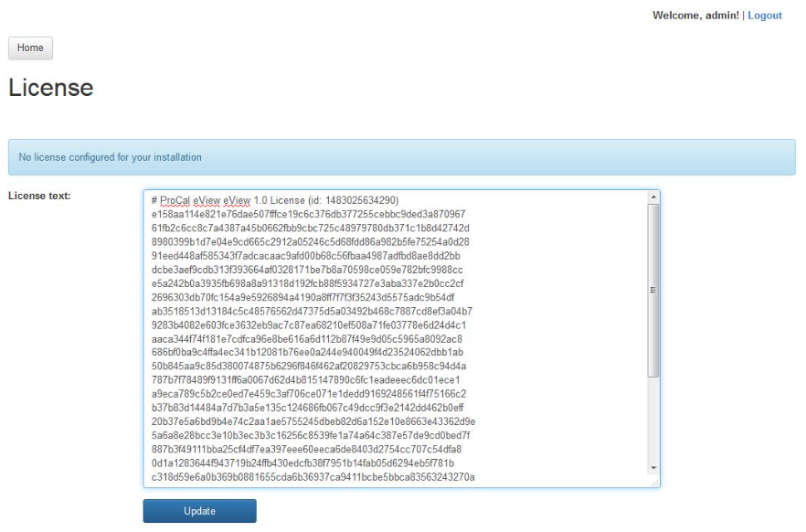The width and height of the screenshot is (806, 532).
Task: Click the license line starting 'c318d59e6a0b369b'
Action: click(313, 477)
